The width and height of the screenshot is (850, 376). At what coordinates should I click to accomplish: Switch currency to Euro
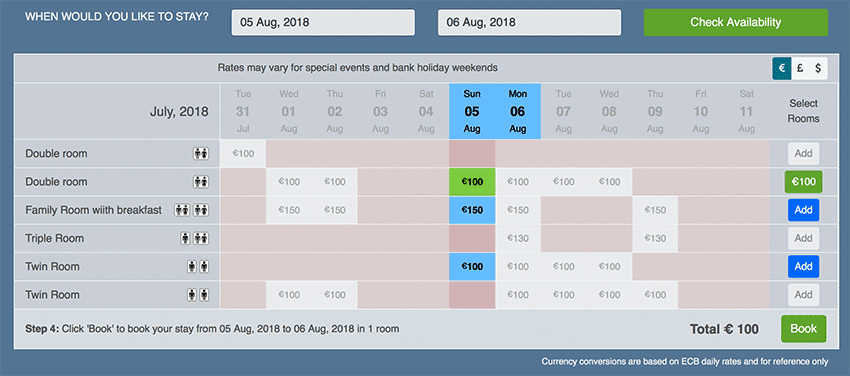pyautogui.click(x=782, y=69)
